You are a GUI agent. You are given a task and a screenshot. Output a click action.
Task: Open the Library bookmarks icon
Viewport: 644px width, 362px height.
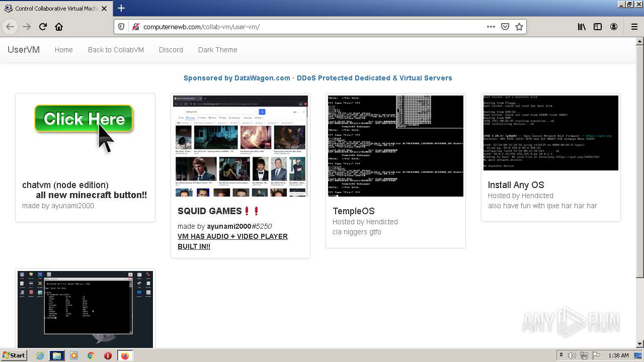pos(582,27)
